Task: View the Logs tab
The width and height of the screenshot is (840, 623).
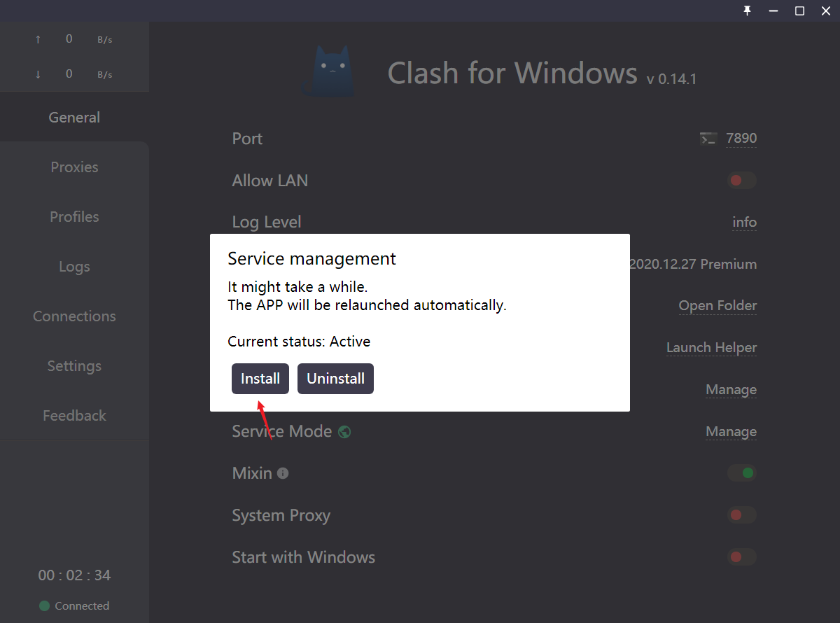Action: click(74, 267)
